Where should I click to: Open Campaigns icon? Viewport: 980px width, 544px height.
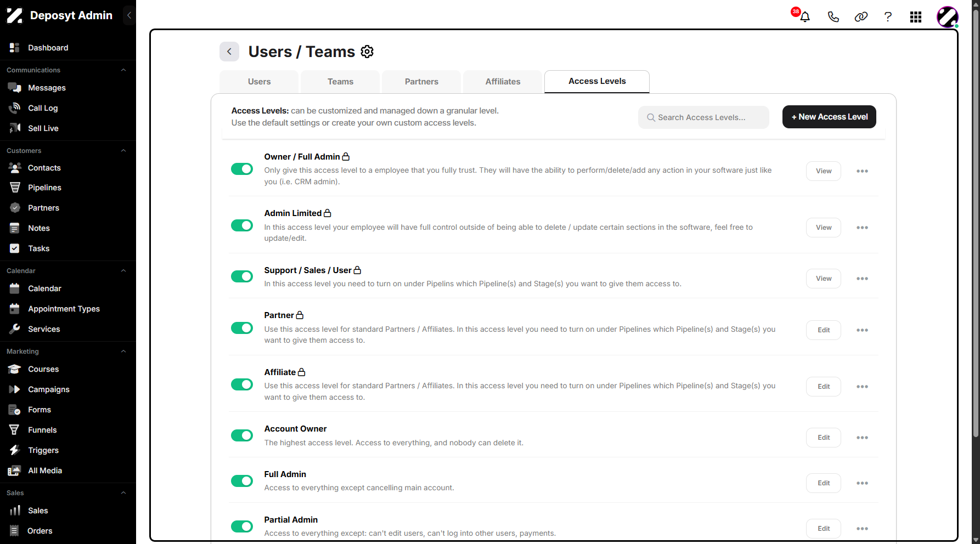[x=15, y=389]
